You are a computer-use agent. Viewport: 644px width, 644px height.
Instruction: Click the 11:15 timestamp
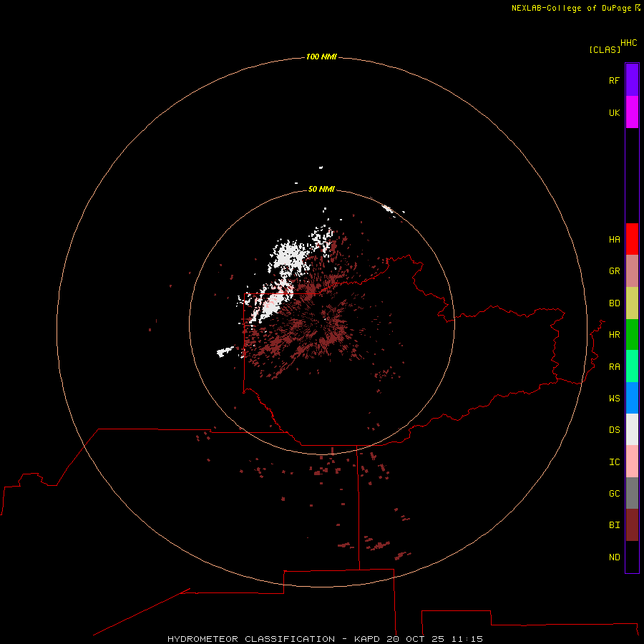(x=467, y=639)
